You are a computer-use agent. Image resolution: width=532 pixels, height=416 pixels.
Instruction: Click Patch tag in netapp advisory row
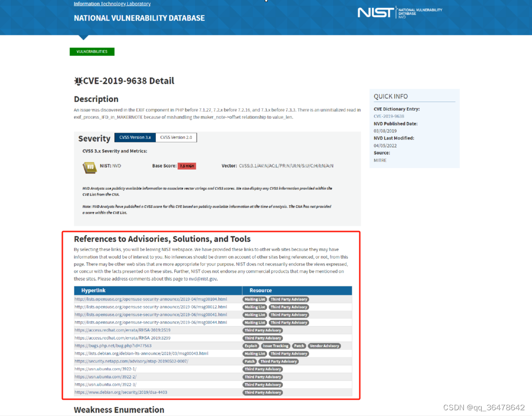coord(250,361)
